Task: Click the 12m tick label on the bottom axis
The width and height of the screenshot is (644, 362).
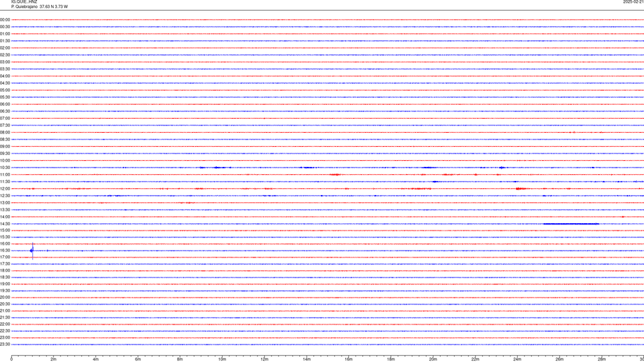Action: pos(264,359)
